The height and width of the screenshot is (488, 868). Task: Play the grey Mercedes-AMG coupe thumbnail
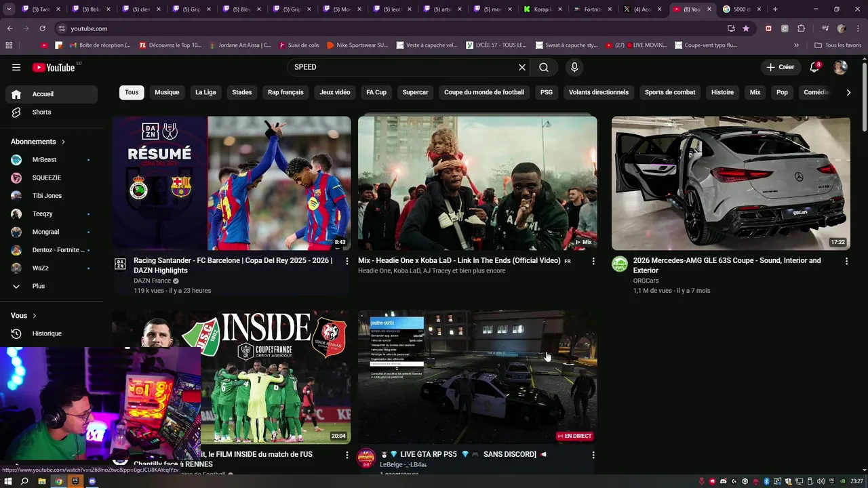(731, 183)
